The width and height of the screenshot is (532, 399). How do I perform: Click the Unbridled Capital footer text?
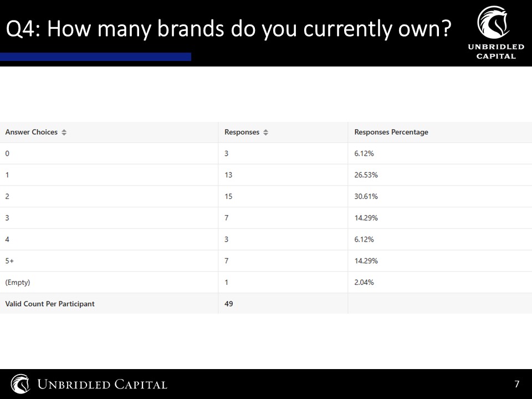[102, 385]
